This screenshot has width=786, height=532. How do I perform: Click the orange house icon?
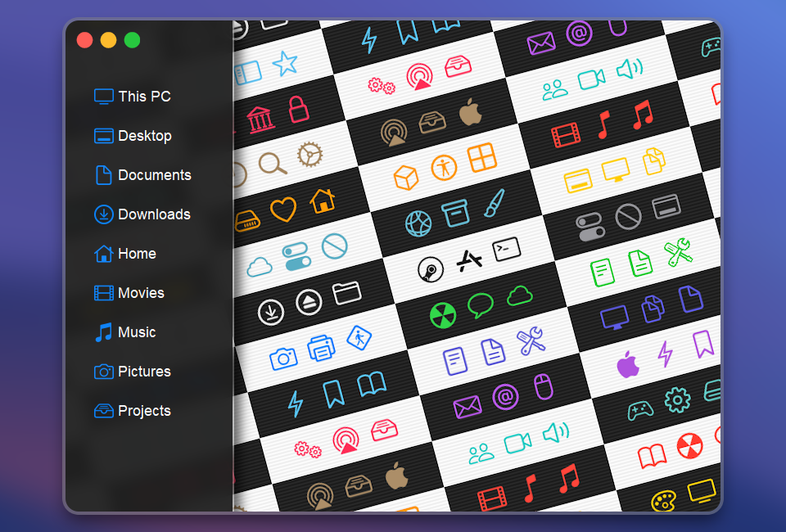pos(323,201)
